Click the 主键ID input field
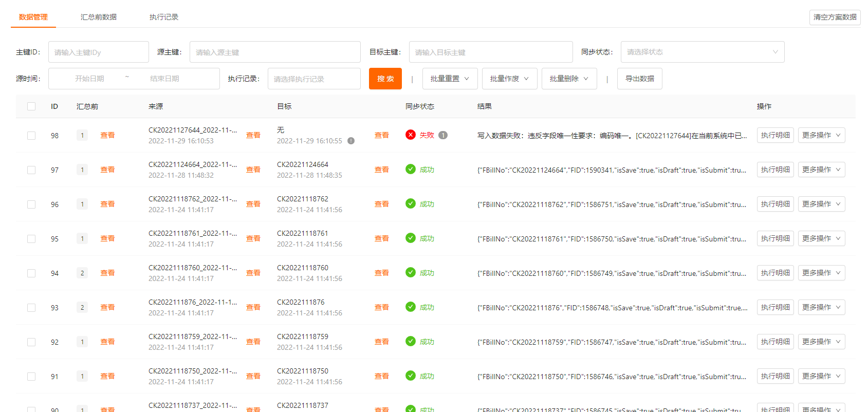The width and height of the screenshot is (868, 412). [x=99, y=52]
